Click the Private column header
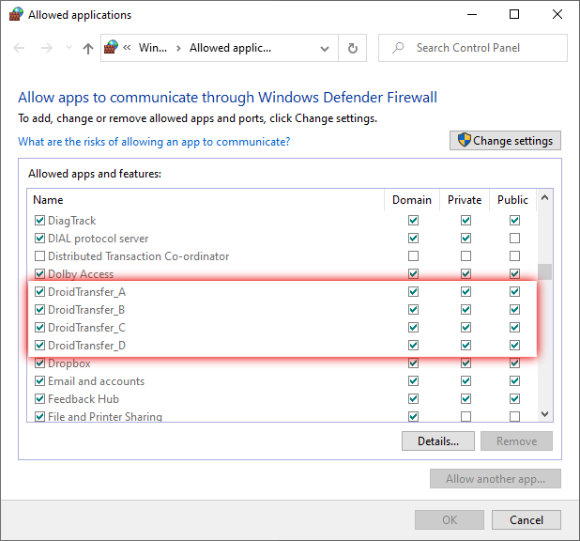This screenshot has width=580, height=541. 465,200
